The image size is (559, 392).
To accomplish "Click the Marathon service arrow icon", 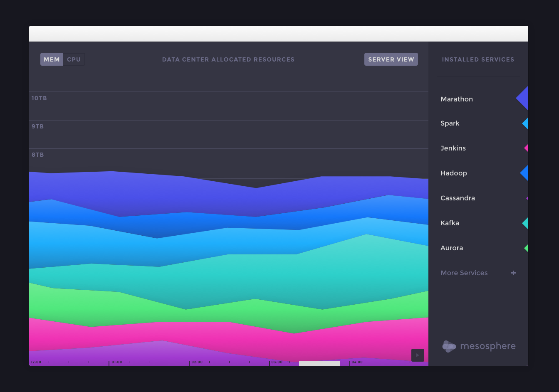I will (x=524, y=99).
